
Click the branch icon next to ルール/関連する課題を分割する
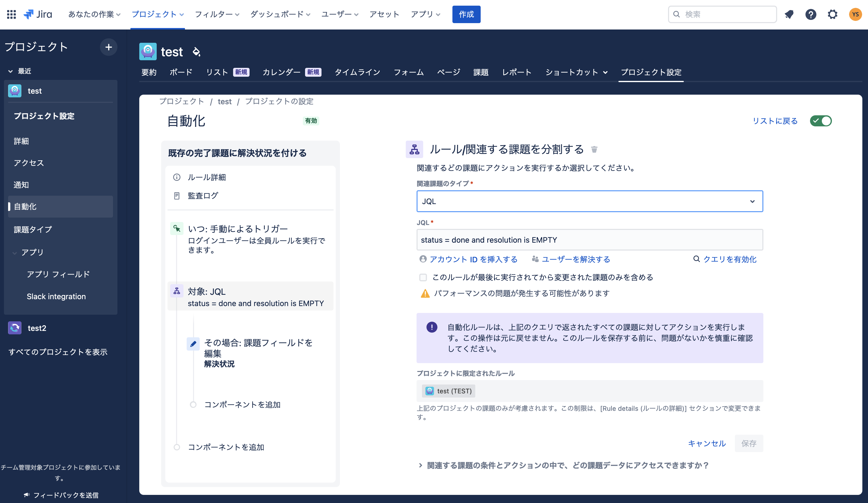pos(414,149)
